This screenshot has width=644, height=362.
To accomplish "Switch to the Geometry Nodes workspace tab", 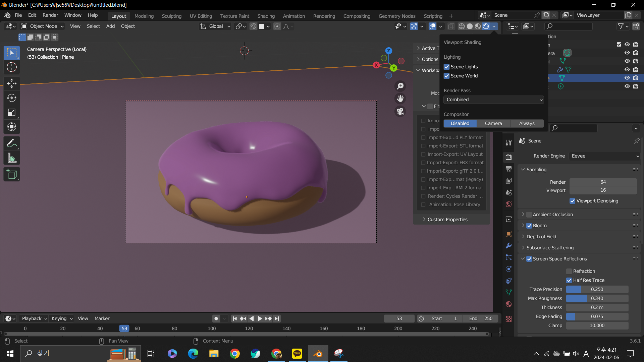I will pyautogui.click(x=397, y=16).
